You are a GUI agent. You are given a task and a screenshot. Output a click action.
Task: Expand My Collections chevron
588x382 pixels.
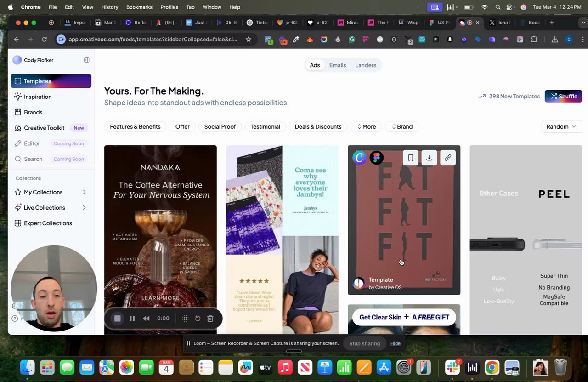tap(84, 192)
